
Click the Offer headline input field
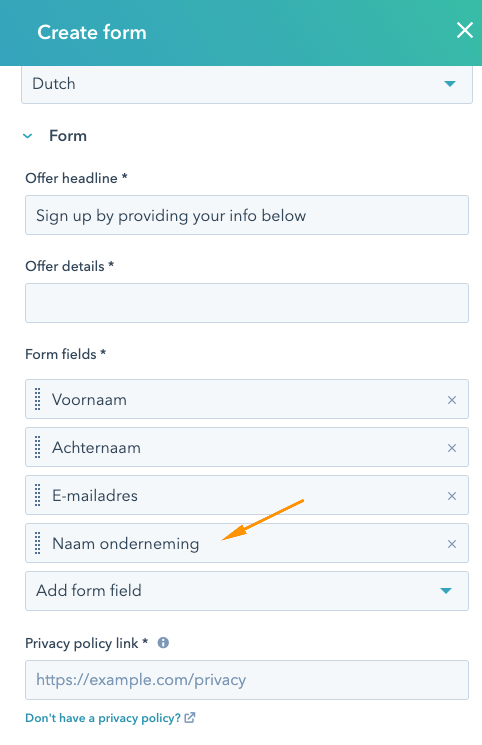(247, 215)
